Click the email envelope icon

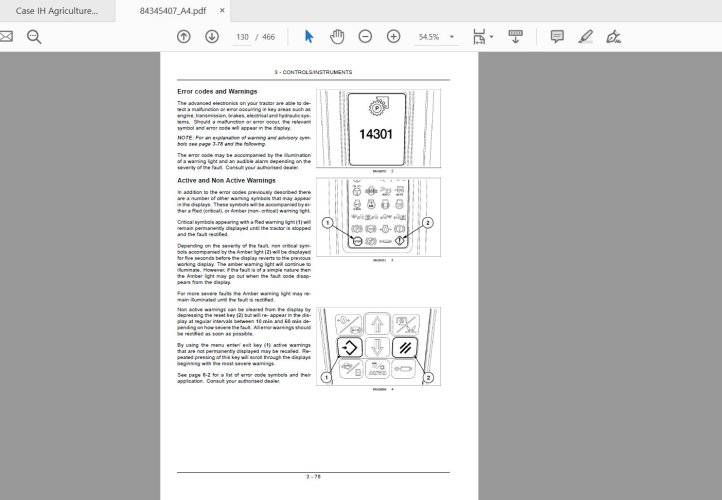[6, 37]
